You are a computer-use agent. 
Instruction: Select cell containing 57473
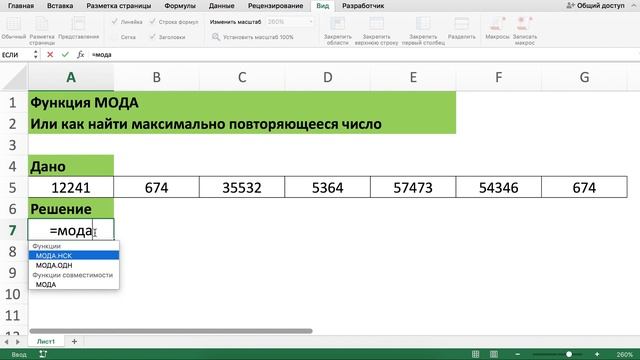point(413,187)
